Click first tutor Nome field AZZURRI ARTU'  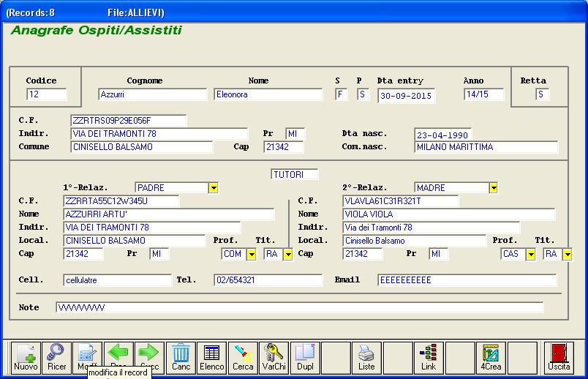169,214
